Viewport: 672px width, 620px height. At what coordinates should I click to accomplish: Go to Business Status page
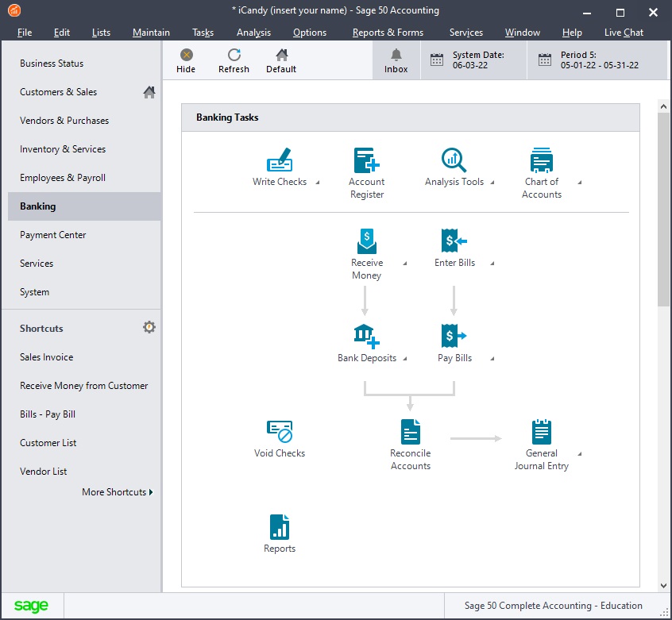(x=84, y=64)
